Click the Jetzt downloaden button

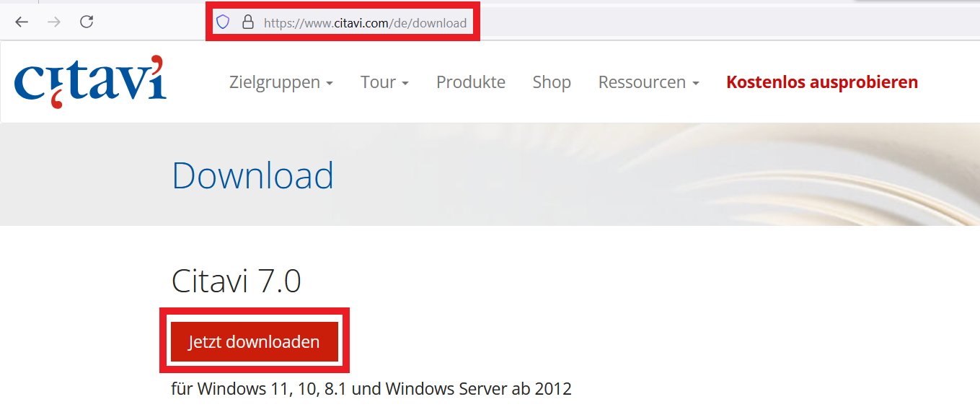(x=255, y=342)
